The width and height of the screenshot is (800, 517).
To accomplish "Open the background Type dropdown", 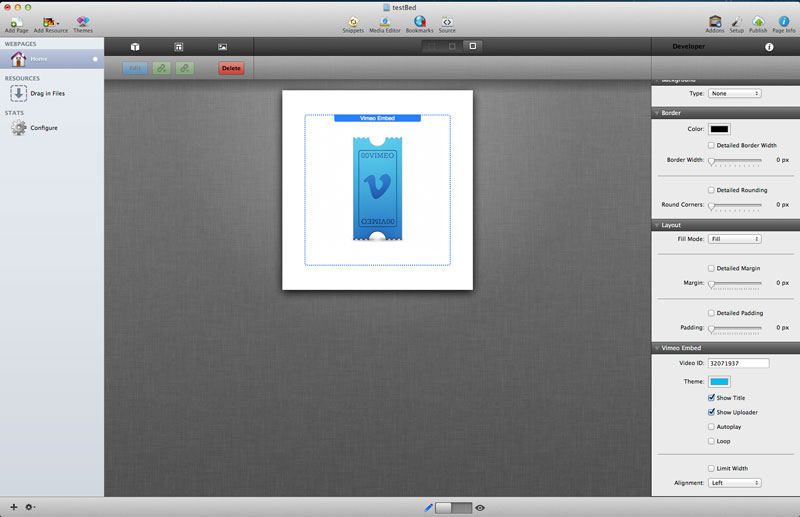I will click(735, 93).
